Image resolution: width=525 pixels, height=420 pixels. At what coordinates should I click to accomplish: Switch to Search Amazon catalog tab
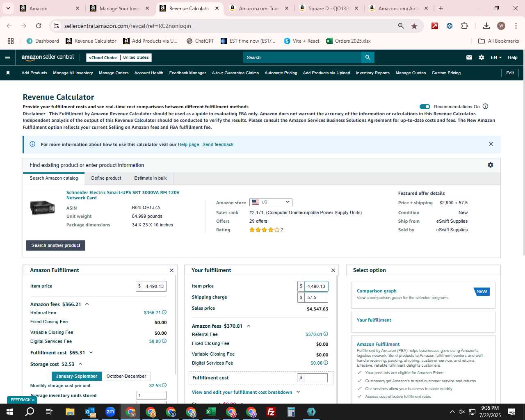(x=54, y=178)
